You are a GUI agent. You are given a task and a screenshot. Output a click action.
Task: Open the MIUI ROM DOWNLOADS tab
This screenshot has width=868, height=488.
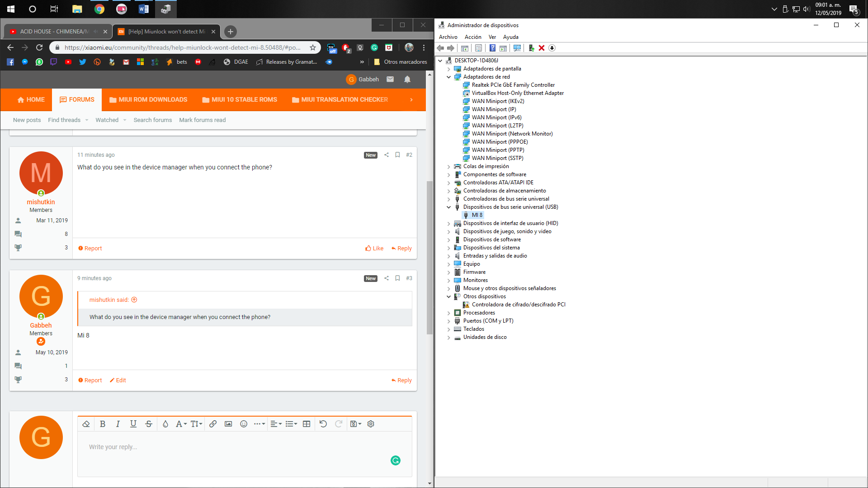148,99
